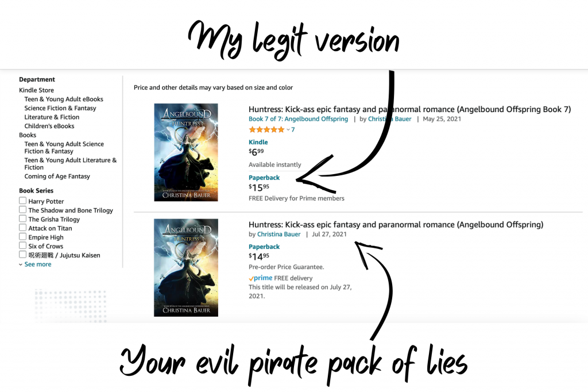The width and height of the screenshot is (588, 392).
Task: Open Coming of Age Fantasy category
Action: pos(57,176)
